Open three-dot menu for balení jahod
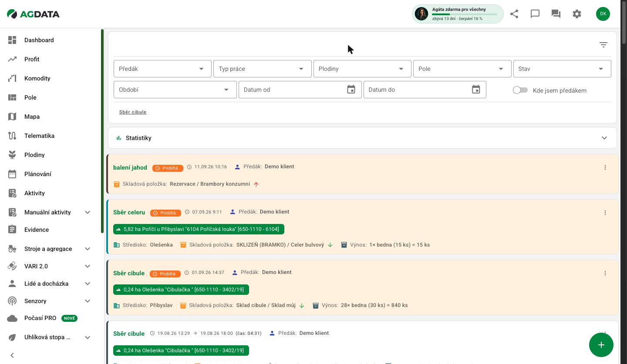The height and width of the screenshot is (364, 627). 605,167
